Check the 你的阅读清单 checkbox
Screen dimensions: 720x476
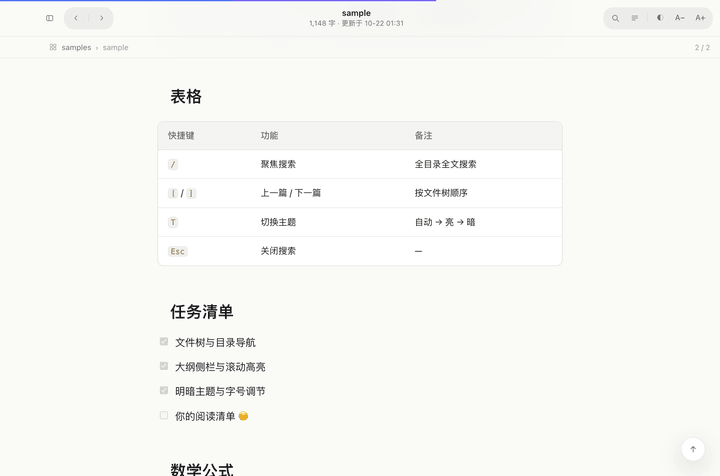pyautogui.click(x=164, y=415)
